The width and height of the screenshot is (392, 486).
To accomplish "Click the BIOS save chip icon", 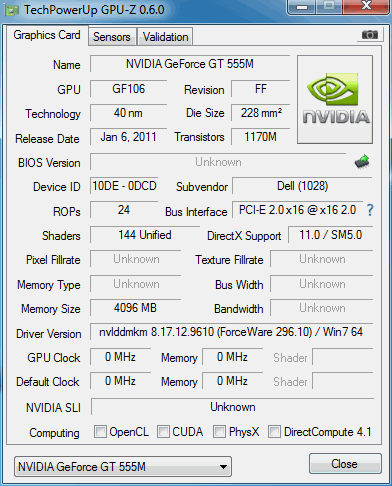I will click(362, 162).
